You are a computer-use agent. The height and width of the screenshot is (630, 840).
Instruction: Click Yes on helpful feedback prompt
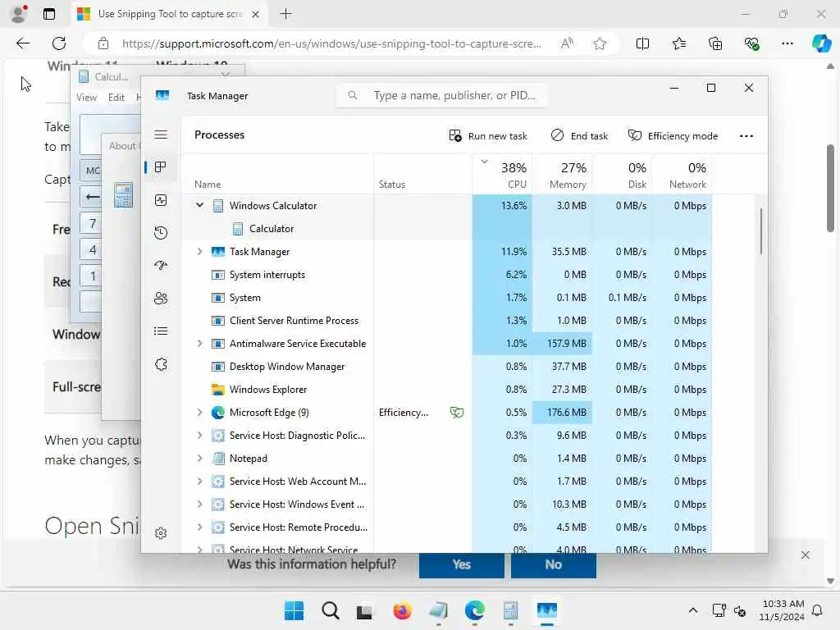pyautogui.click(x=461, y=564)
